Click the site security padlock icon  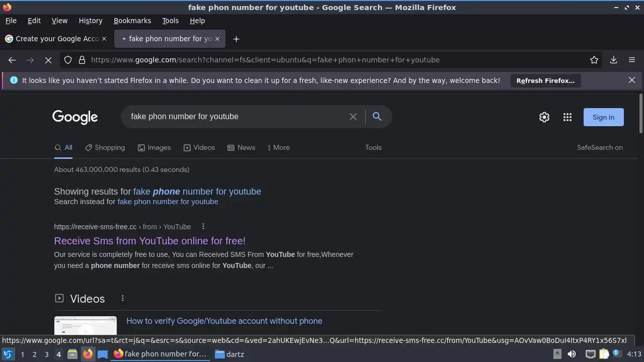(x=82, y=60)
